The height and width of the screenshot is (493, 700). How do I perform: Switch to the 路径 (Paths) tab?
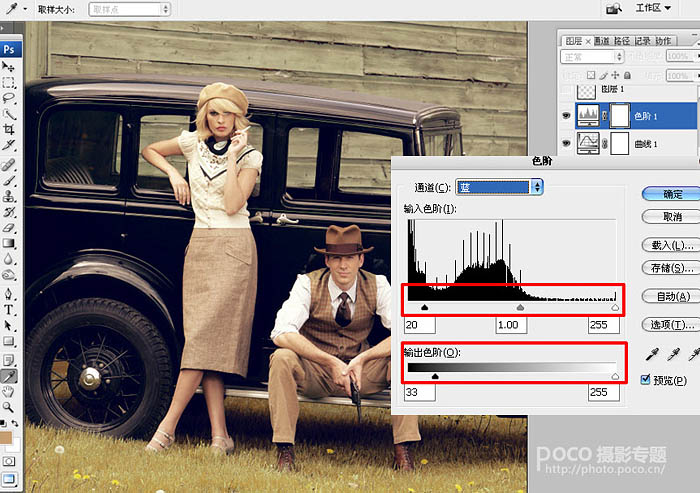coord(624,41)
